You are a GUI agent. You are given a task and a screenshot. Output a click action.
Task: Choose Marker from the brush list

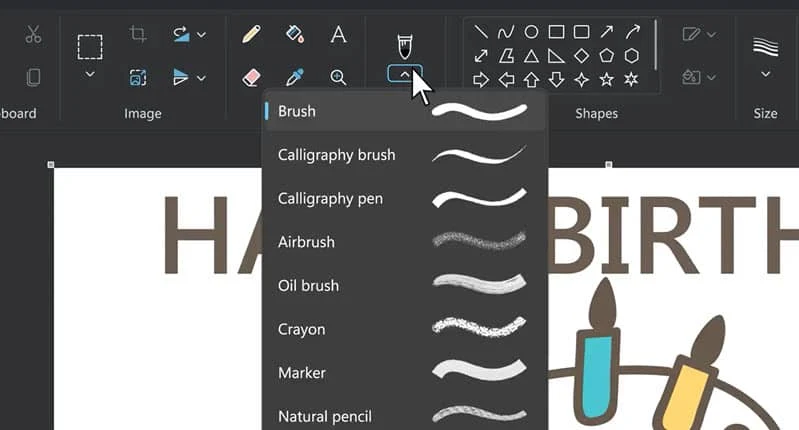tap(405, 372)
